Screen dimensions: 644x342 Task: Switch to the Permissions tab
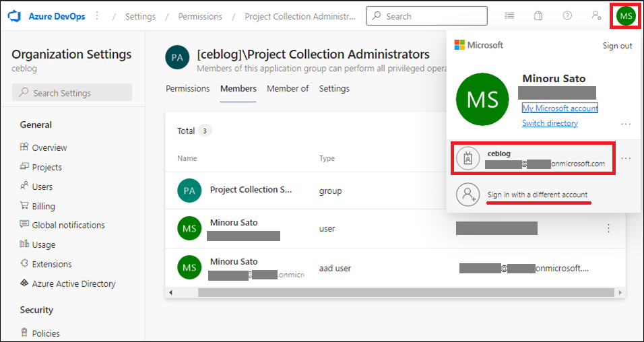tap(188, 88)
